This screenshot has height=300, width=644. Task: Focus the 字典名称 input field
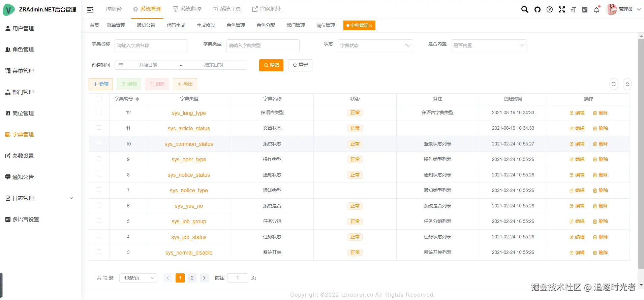pos(151,45)
